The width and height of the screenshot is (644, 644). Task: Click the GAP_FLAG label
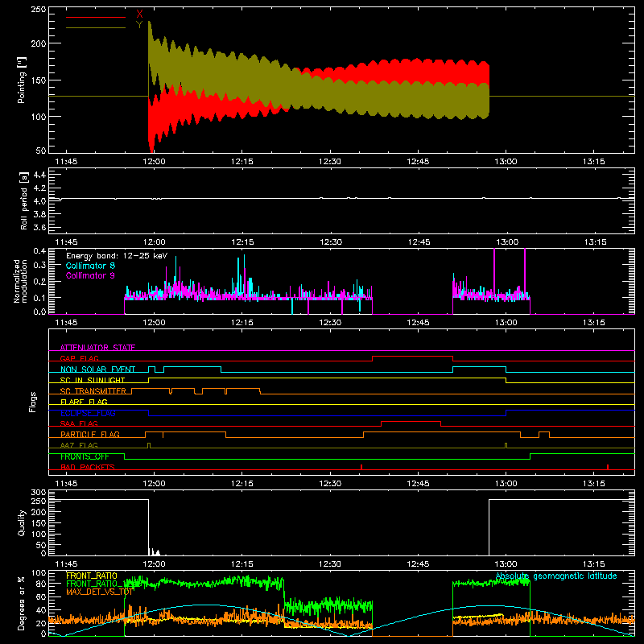click(x=79, y=358)
